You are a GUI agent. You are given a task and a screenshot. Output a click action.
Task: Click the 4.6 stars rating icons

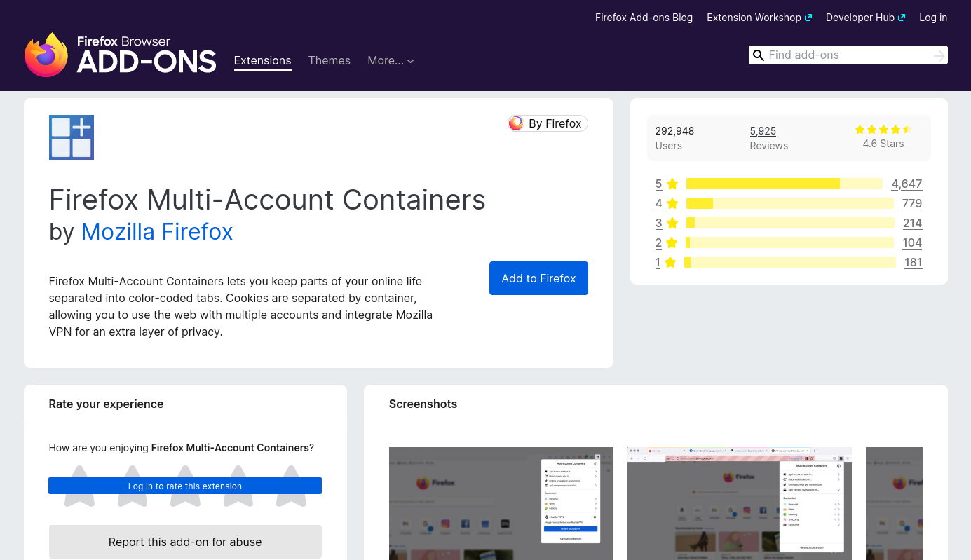pos(883,130)
